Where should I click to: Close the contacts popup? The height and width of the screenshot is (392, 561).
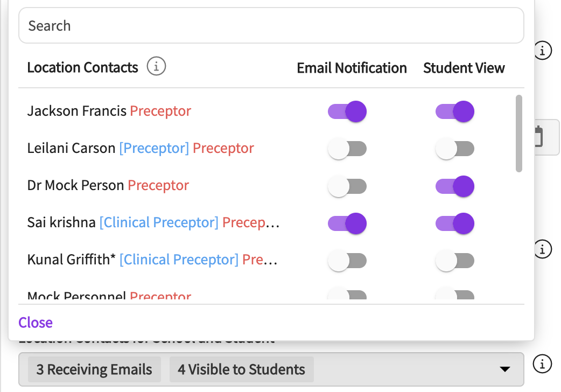coord(36,323)
